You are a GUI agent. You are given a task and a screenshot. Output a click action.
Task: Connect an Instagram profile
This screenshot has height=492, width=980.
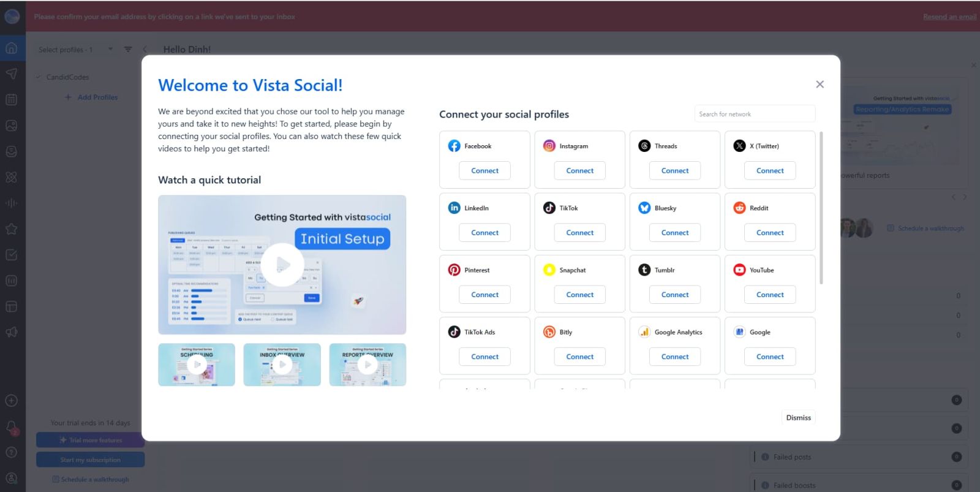coord(579,171)
